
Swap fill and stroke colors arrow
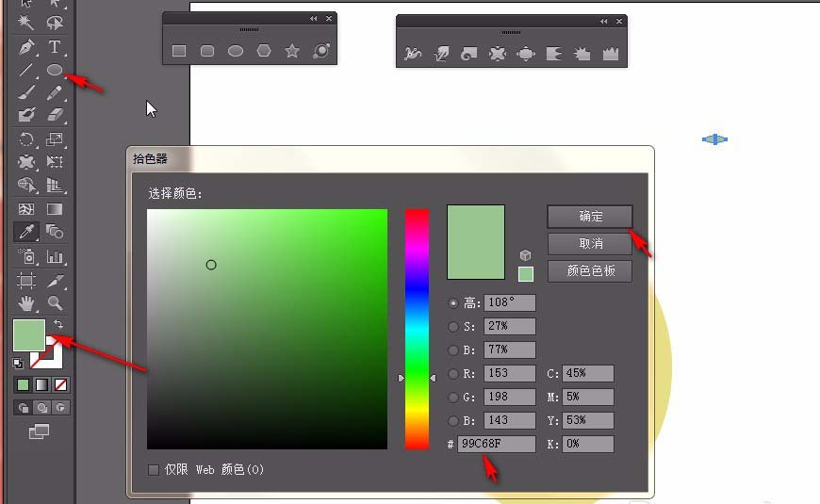(58, 324)
